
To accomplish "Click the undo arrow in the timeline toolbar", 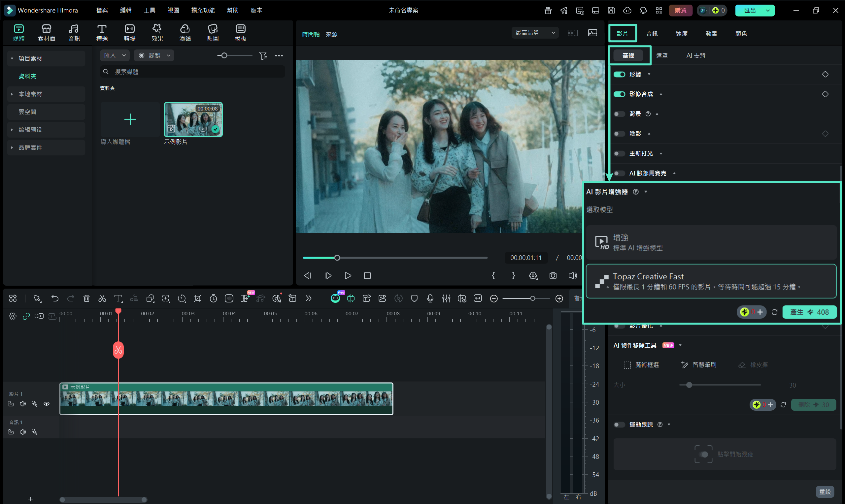I will (55, 299).
